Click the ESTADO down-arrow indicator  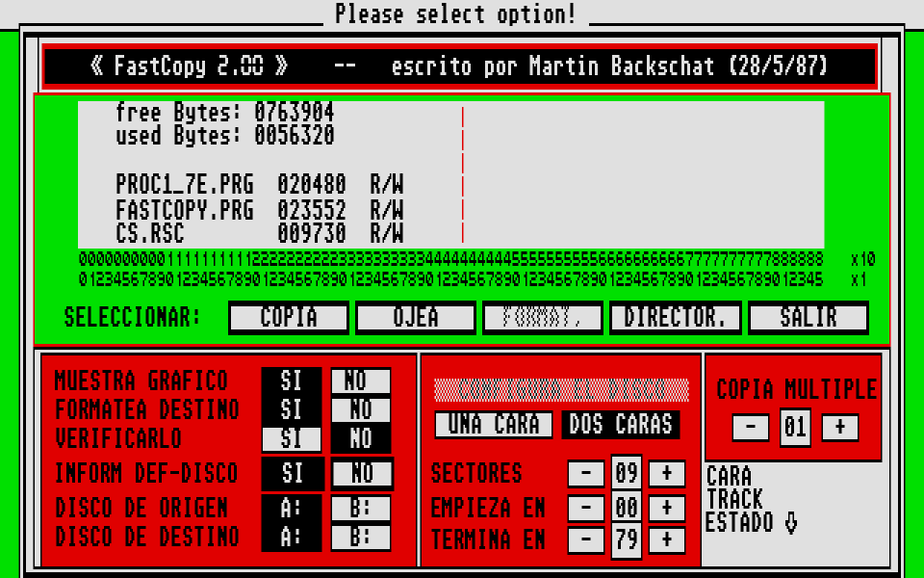tap(791, 522)
